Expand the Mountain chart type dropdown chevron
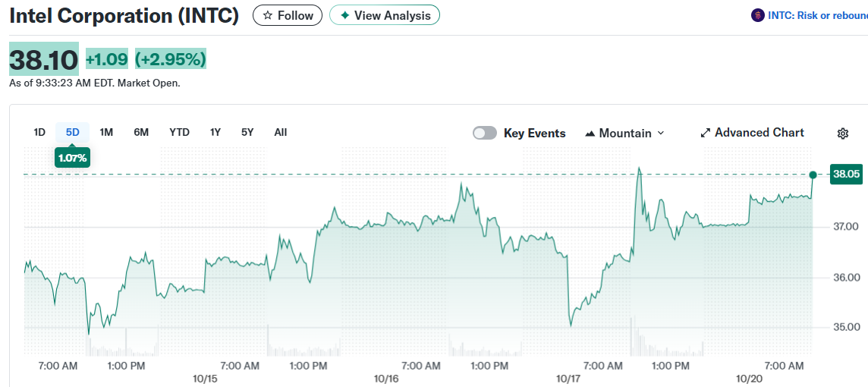Image resolution: width=868 pixels, height=387 pixels. coord(660,133)
